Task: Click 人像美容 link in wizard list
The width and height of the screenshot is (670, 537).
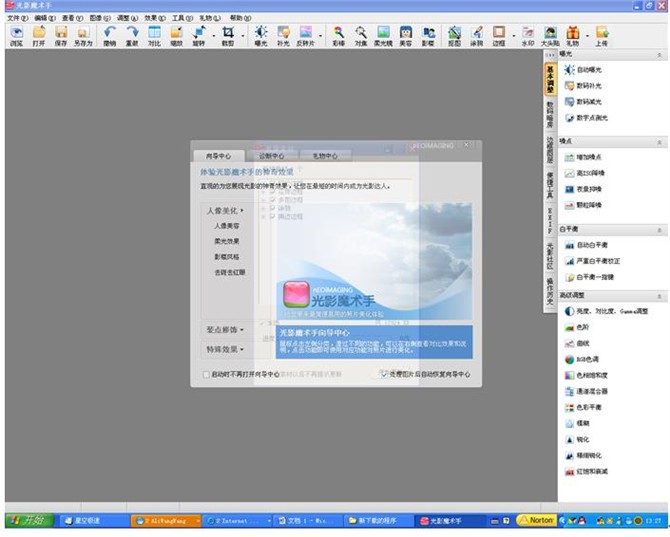Action: pos(227,226)
